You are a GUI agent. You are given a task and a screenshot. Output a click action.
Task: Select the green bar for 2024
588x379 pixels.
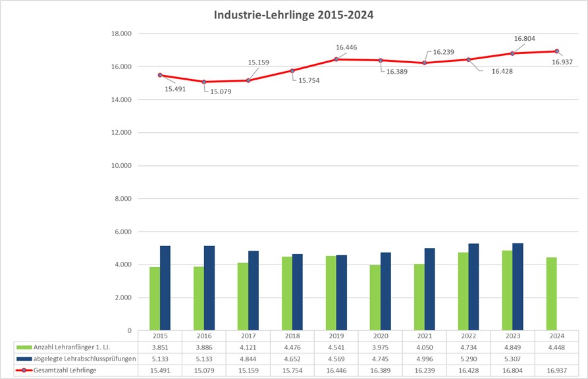coord(553,293)
